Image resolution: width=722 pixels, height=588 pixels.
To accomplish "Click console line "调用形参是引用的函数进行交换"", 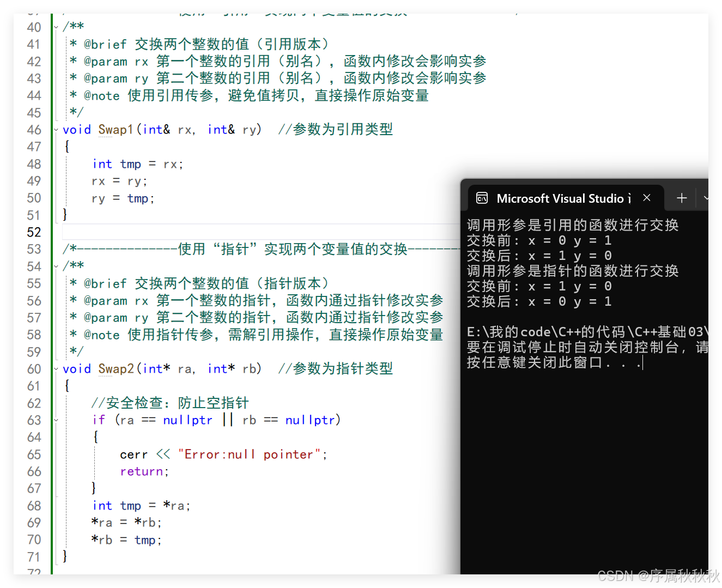I will pos(573,225).
